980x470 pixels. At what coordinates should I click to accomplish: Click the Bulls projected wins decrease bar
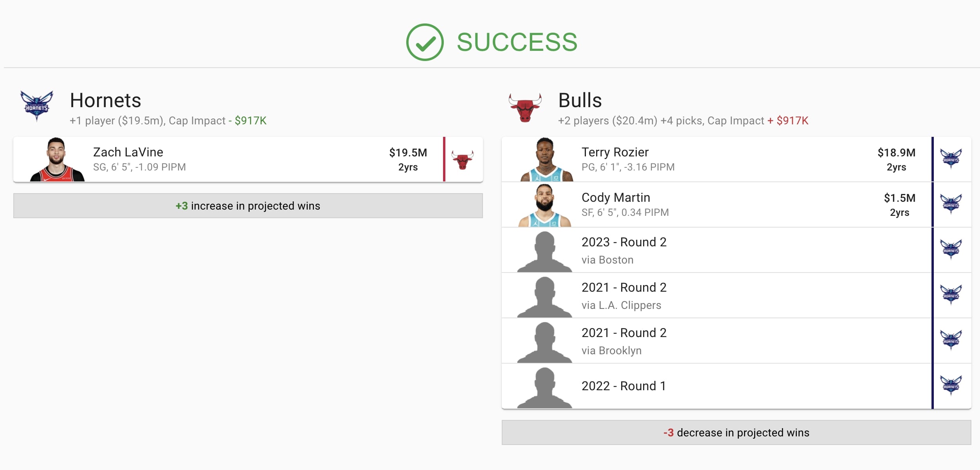(736, 432)
